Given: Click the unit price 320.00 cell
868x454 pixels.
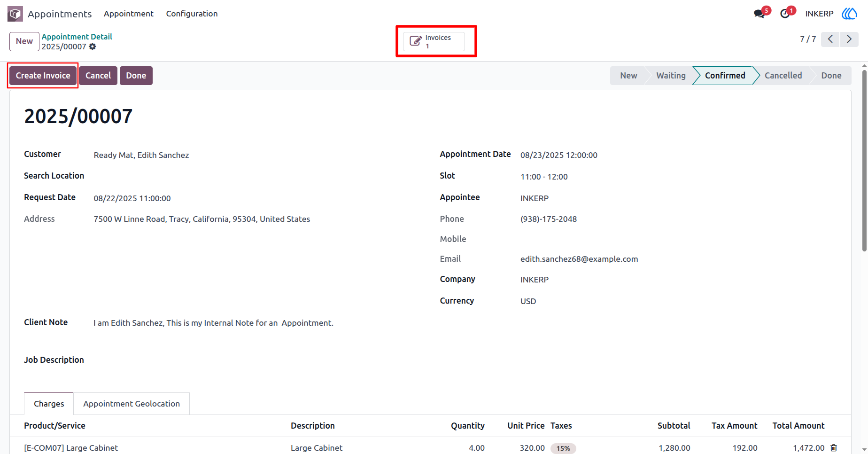Looking at the screenshot, I should [x=532, y=448].
